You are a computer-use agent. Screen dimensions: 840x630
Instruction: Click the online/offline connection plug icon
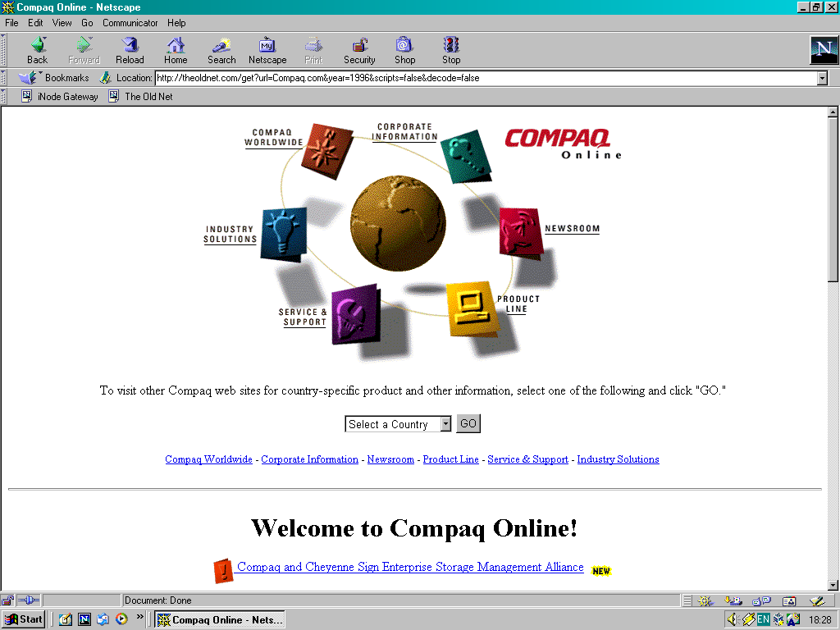point(29,600)
